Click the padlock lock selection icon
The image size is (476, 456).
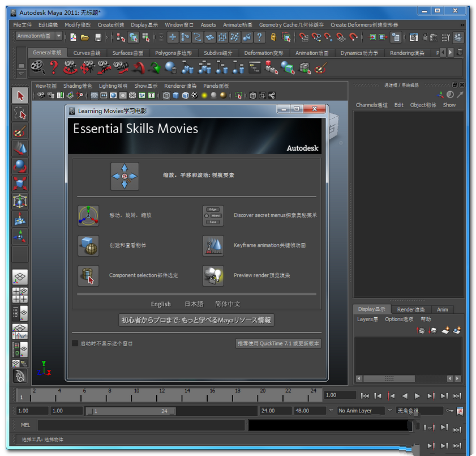(273, 37)
